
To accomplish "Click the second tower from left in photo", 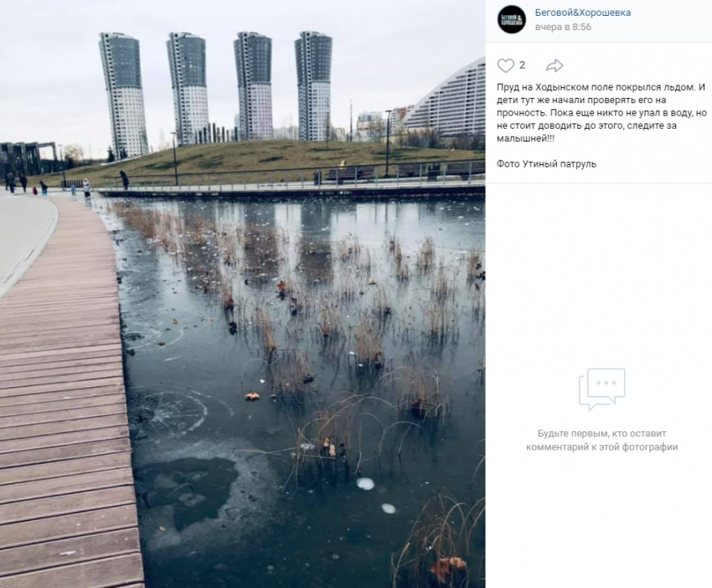I will (x=188, y=88).
